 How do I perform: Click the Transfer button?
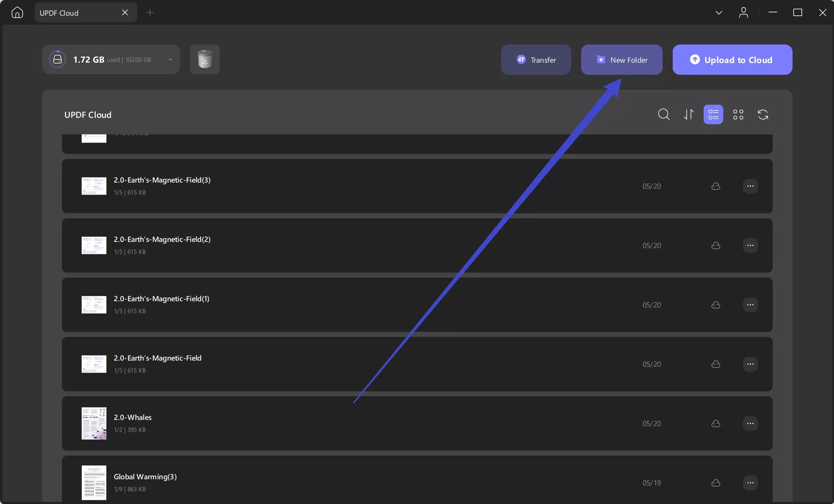click(x=536, y=60)
